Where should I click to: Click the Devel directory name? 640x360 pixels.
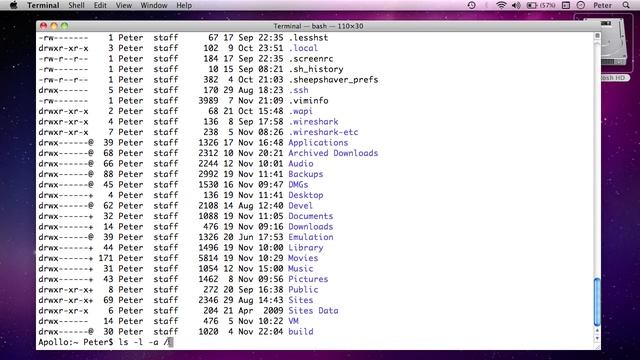pos(300,205)
